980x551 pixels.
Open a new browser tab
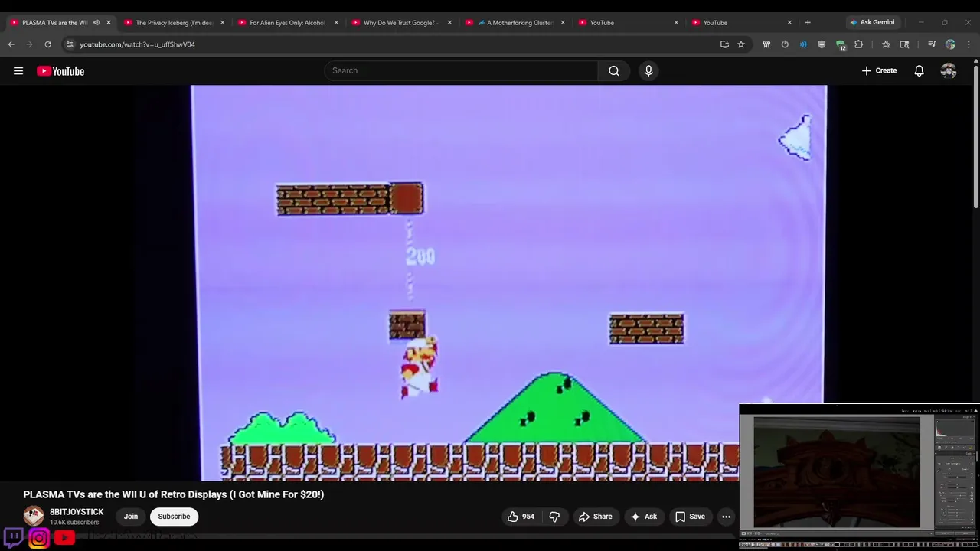(808, 22)
